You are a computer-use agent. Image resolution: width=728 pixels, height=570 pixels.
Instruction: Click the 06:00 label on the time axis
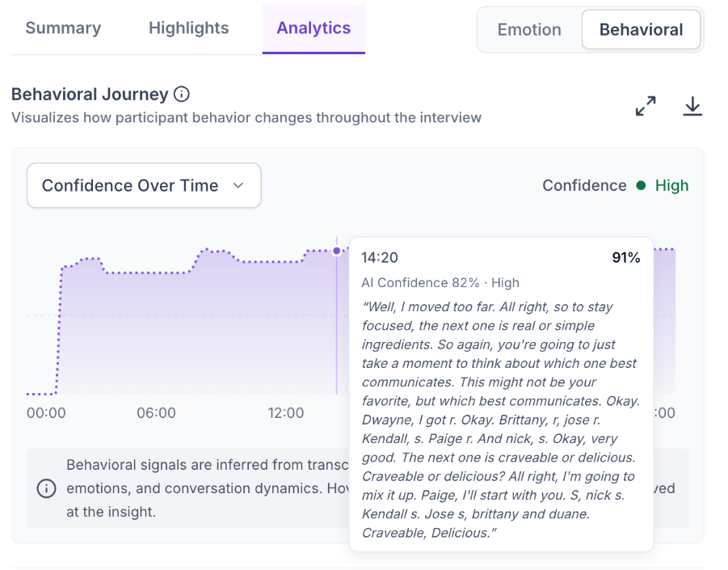[156, 412]
